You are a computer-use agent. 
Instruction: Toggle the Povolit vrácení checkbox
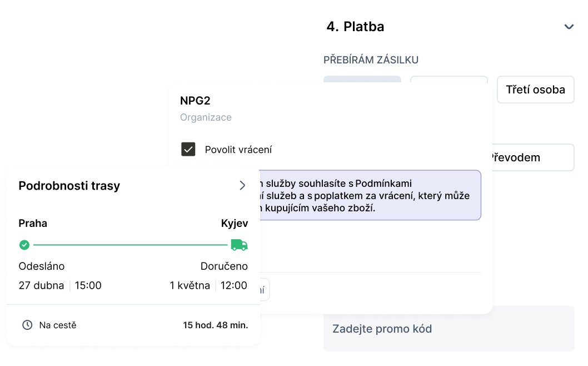click(x=188, y=149)
